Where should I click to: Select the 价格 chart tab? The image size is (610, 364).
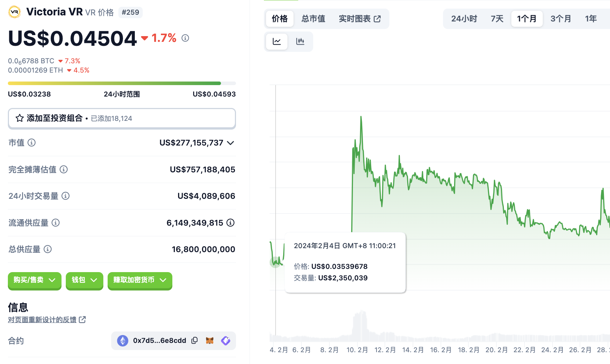point(280,19)
